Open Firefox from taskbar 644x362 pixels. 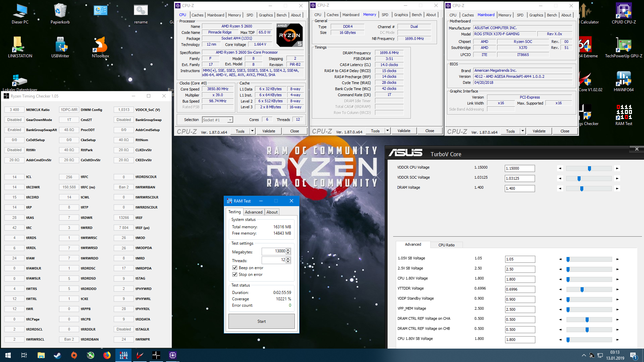[x=107, y=355]
